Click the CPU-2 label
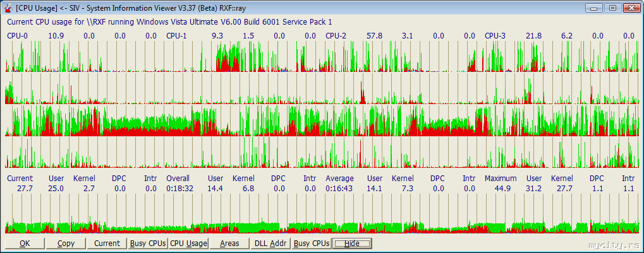Image resolution: width=644 pixels, height=253 pixels. click(x=336, y=36)
